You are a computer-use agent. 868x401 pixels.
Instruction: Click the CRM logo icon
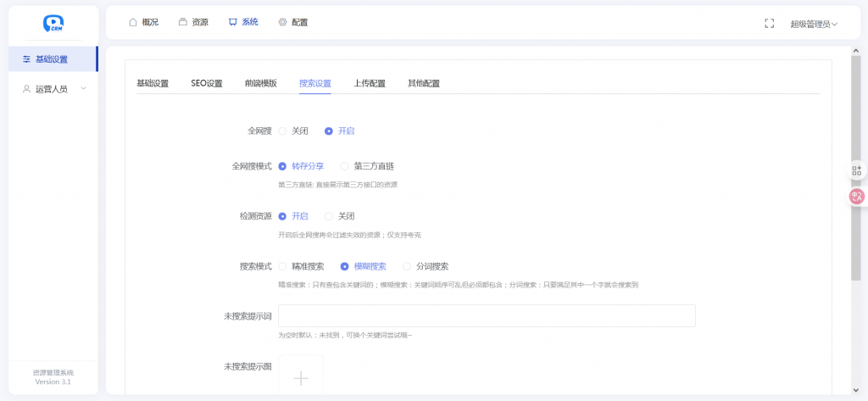53,24
